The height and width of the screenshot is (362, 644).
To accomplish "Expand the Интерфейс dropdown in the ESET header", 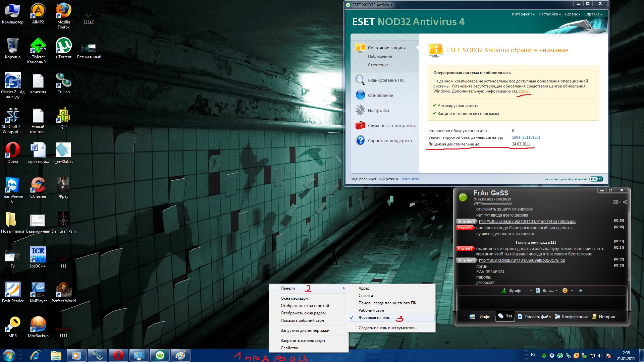I will 523,14.
